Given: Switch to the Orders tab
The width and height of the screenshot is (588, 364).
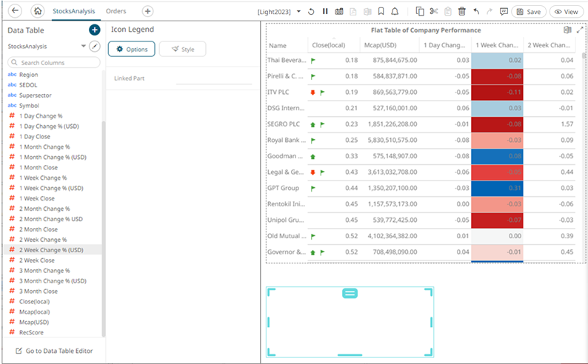Looking at the screenshot, I should pyautogui.click(x=116, y=12).
